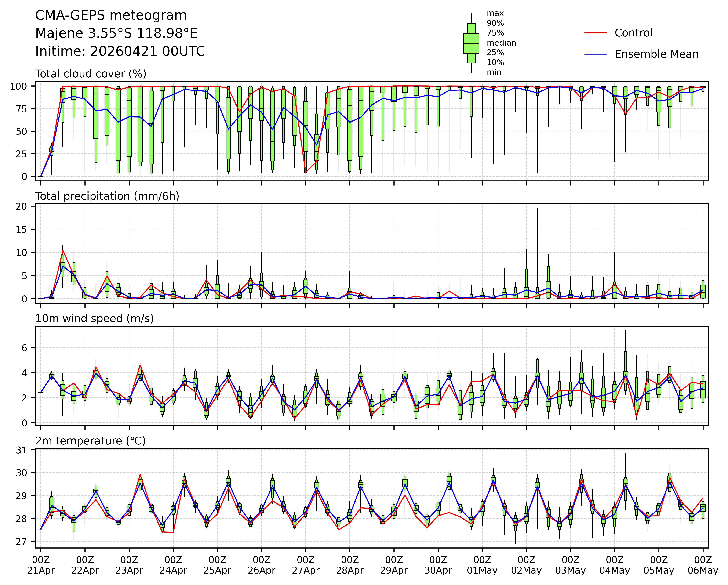
Task: Click the '90%' percentile legend label
Action: click(495, 23)
